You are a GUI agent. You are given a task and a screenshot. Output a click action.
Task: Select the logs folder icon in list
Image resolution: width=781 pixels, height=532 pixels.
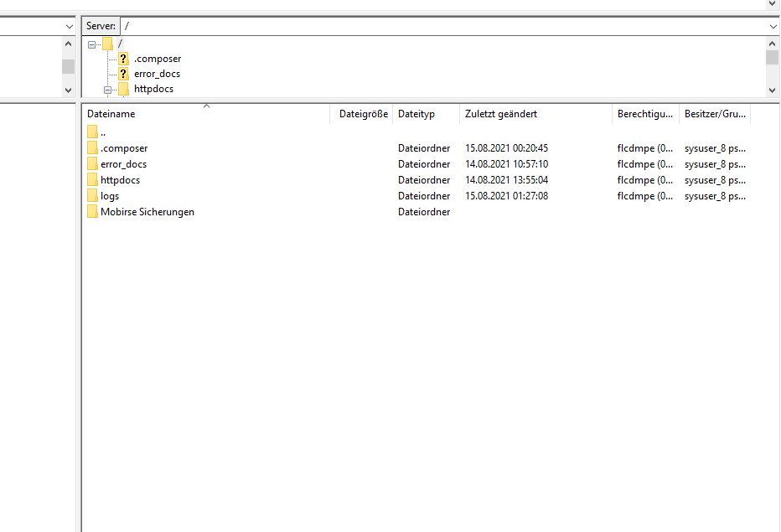coord(92,196)
